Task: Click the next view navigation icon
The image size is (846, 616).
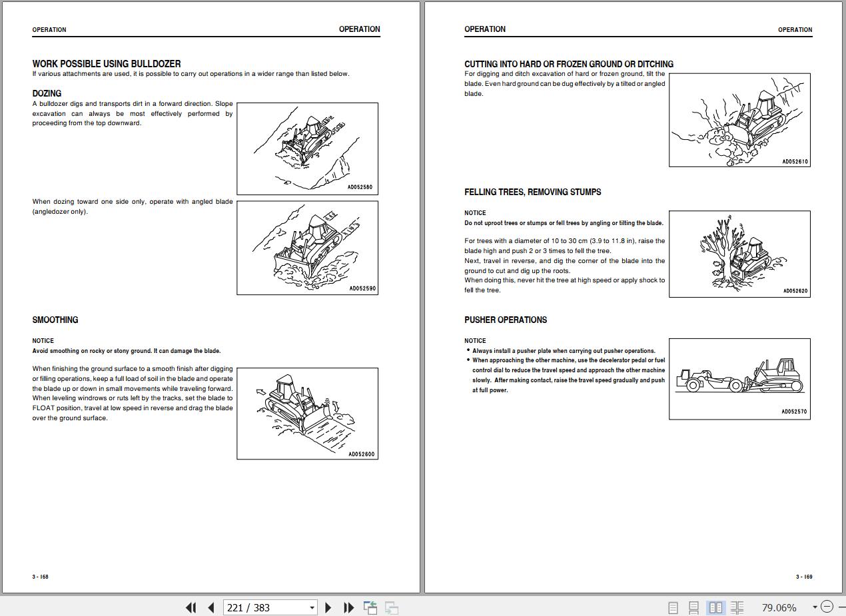Action: 392,607
